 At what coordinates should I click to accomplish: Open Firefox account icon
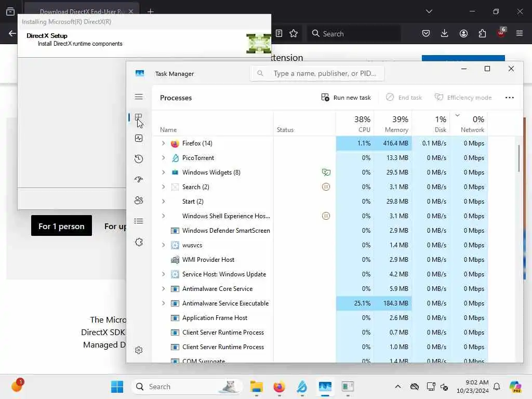coord(463,34)
